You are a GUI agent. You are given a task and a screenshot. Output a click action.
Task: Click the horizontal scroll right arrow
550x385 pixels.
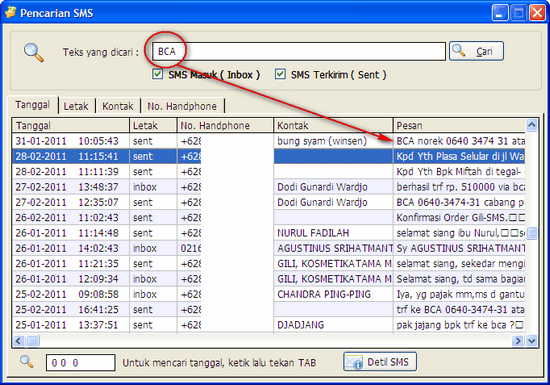coord(518,340)
